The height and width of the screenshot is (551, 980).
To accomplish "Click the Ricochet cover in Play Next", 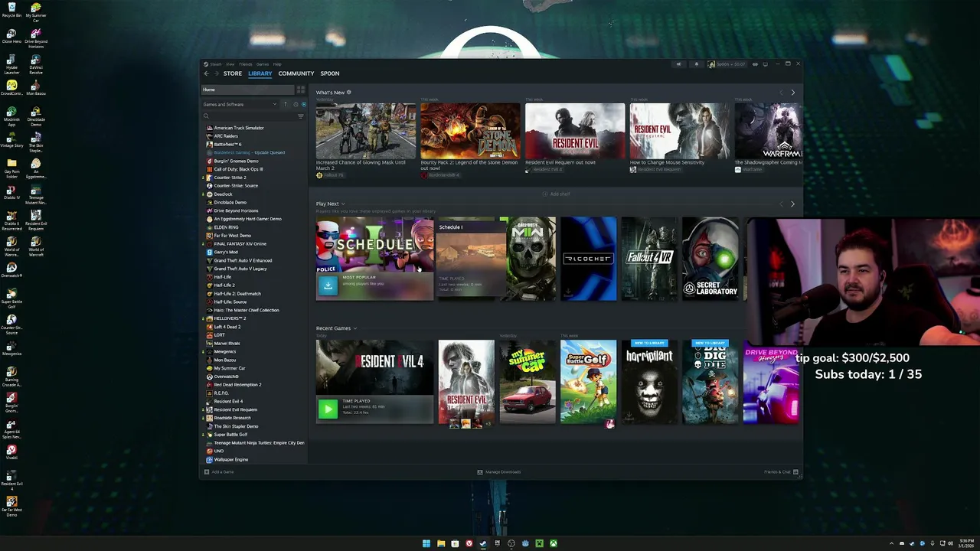I will 588,259.
